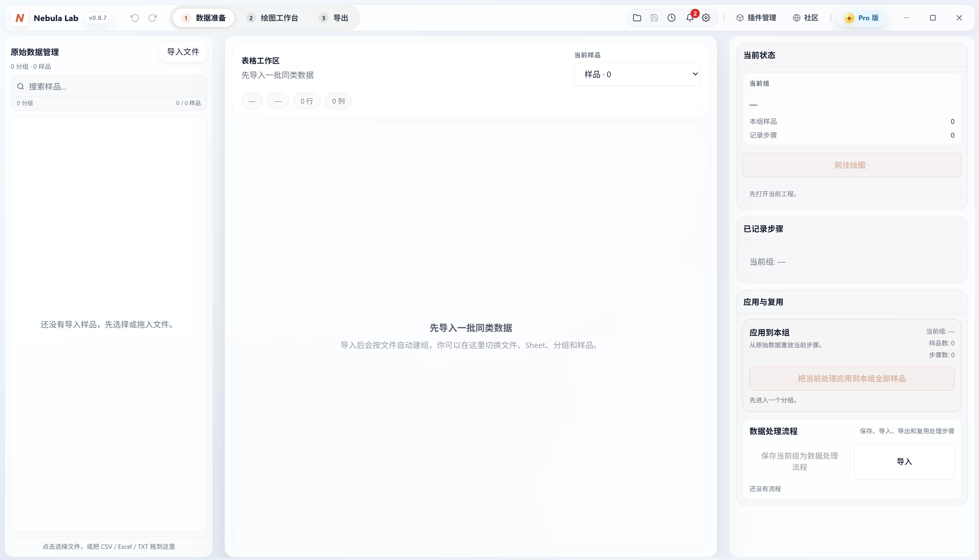Click the redo arrow icon
The height and width of the screenshot is (560, 979).
pos(153,18)
